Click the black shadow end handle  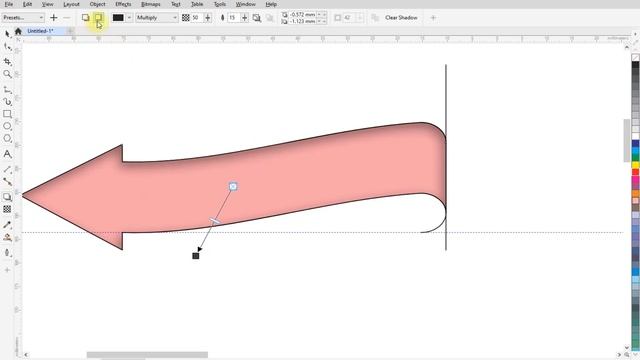(x=196, y=256)
